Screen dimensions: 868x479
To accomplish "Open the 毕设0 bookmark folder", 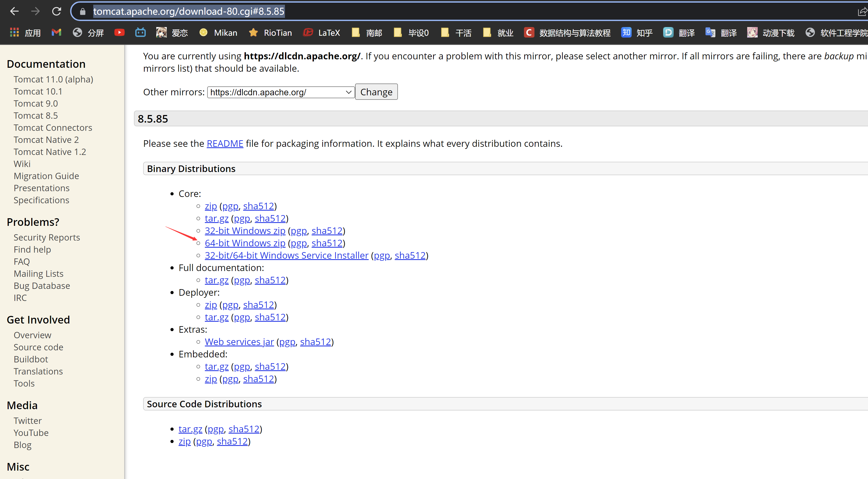I will point(411,33).
